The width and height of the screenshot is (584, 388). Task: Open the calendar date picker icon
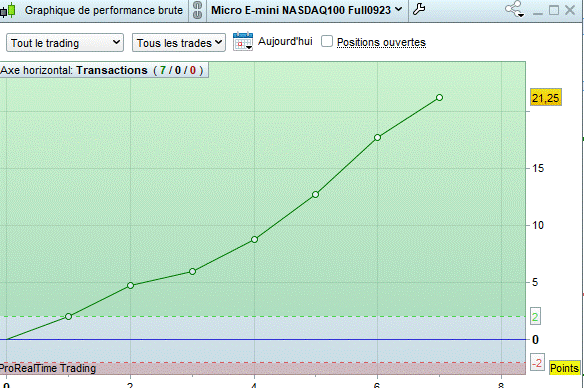(243, 41)
